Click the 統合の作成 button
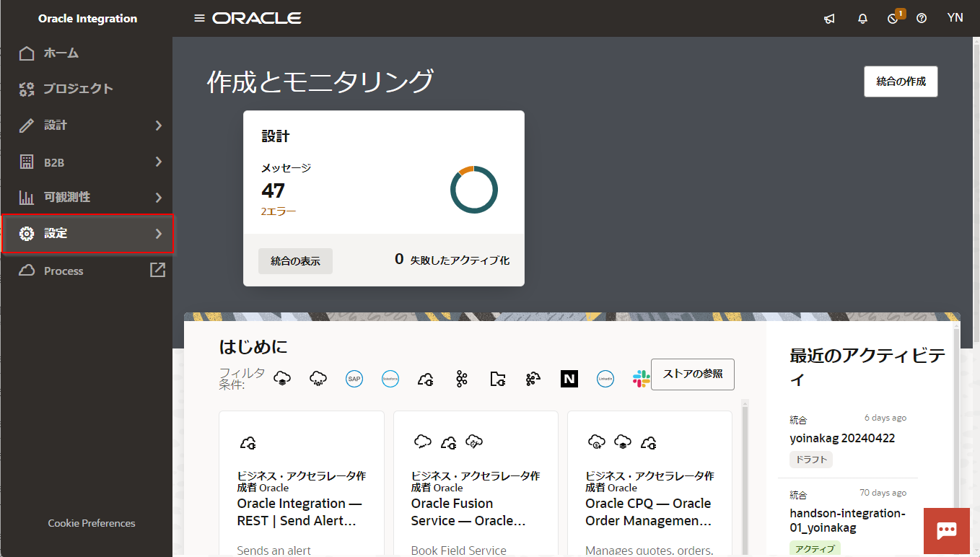 pyautogui.click(x=901, y=82)
